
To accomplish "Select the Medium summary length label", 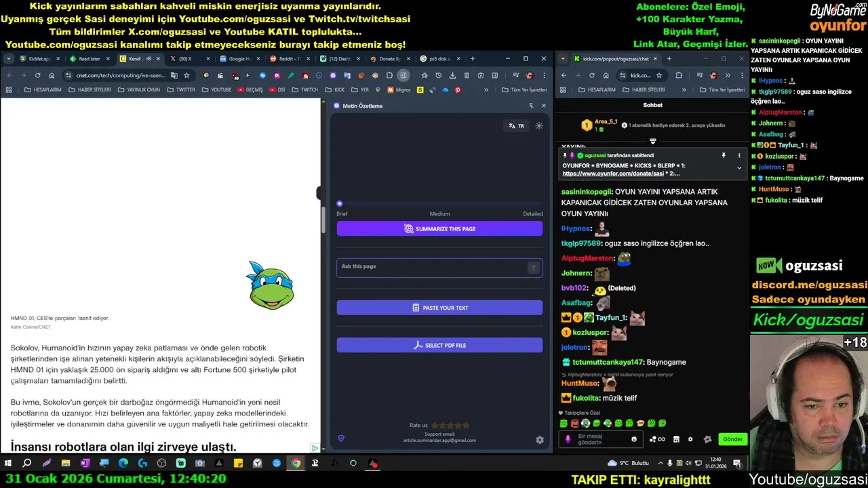I will (x=439, y=213).
